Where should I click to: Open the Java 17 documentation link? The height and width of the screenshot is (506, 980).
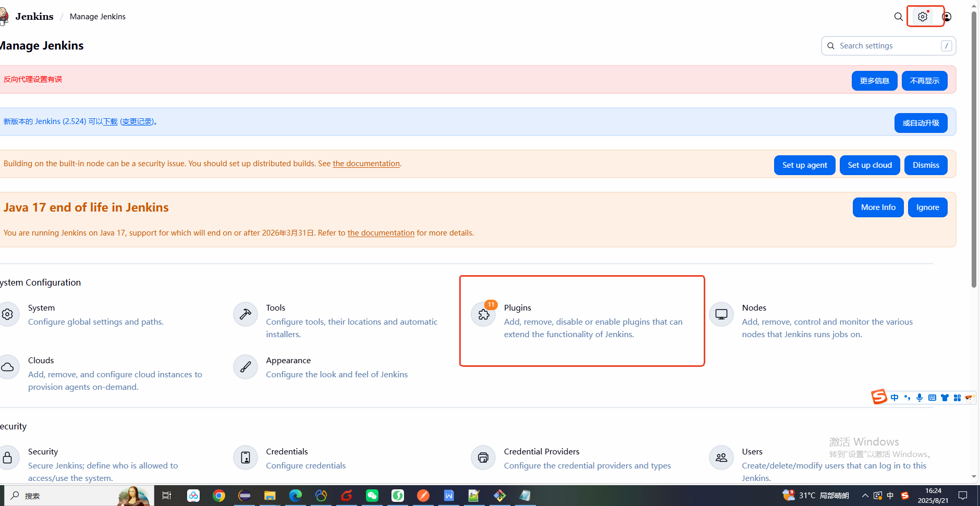pyautogui.click(x=381, y=233)
